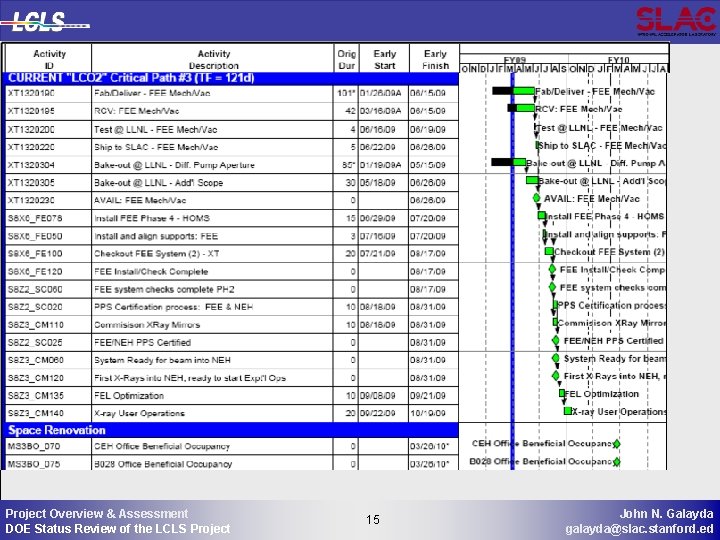This screenshot has height=540, width=720.
Task: Click 'X-ray User Operations' table cell
Action: coord(213,413)
